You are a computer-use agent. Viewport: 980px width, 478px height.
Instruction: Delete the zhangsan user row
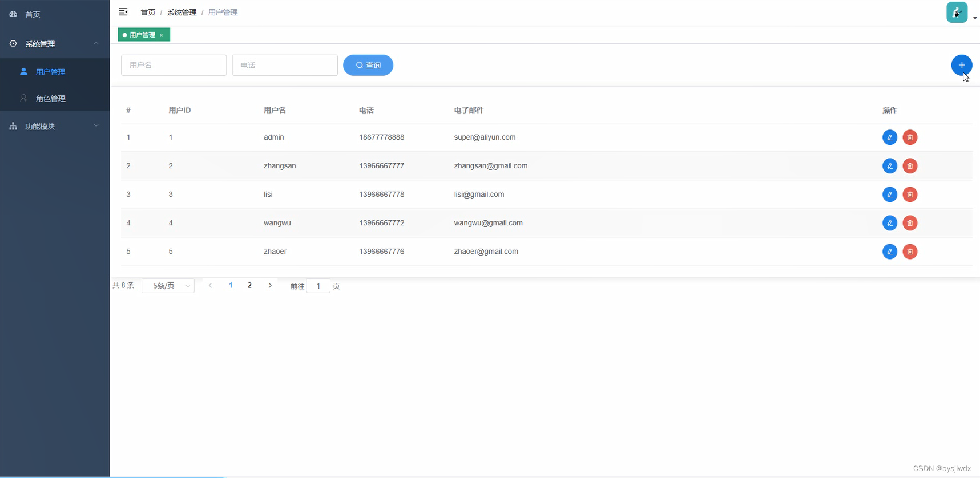point(910,166)
